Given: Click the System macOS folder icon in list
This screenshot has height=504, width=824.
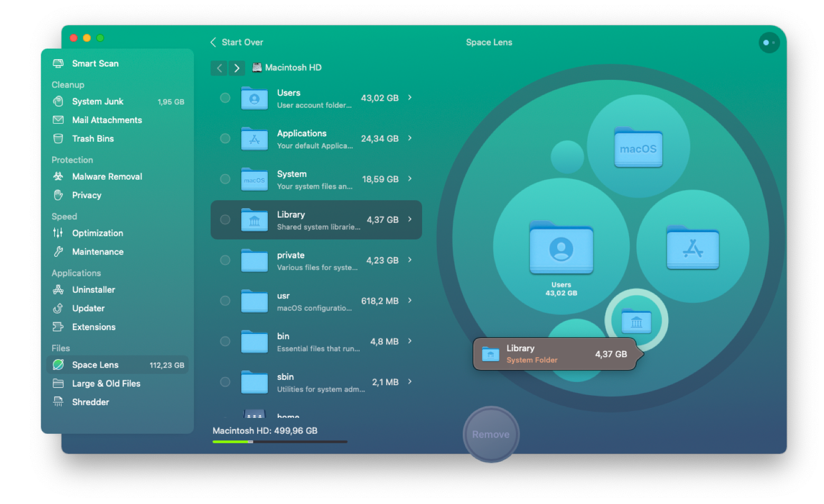Looking at the screenshot, I should (x=255, y=180).
